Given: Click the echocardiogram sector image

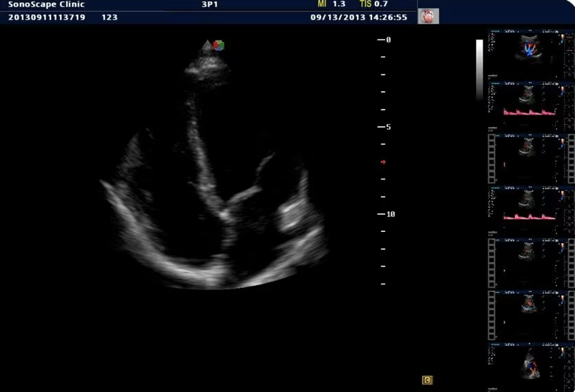Looking at the screenshot, I should point(214,166).
